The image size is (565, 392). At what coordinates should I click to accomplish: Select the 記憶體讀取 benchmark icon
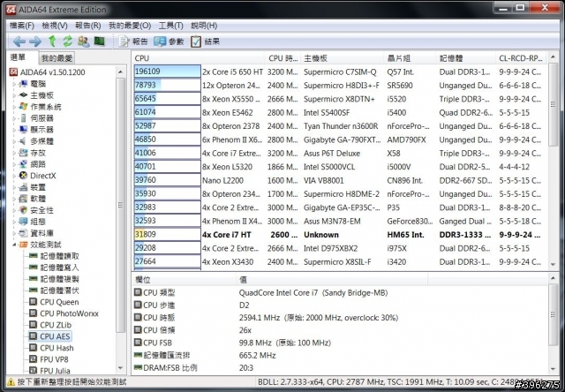pyautogui.click(x=34, y=256)
